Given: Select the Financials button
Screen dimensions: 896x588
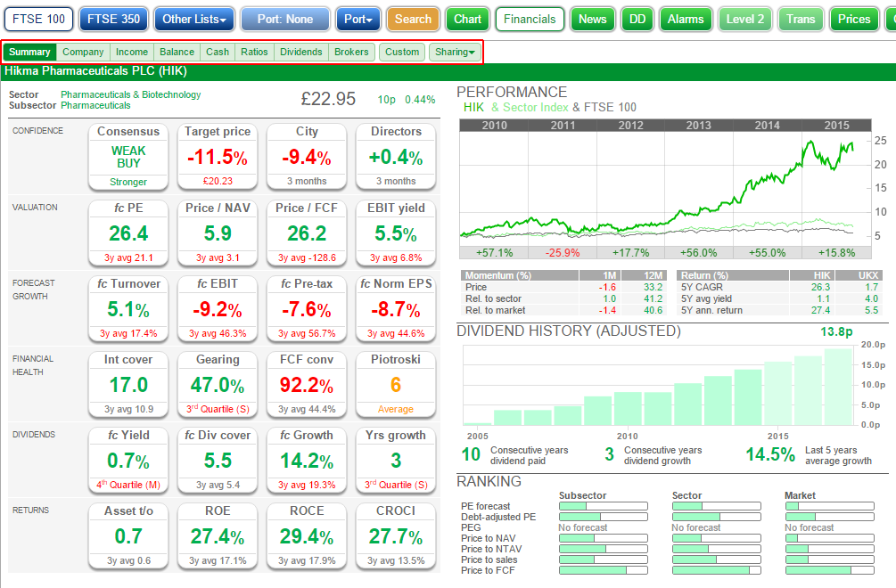Looking at the screenshot, I should (x=530, y=19).
